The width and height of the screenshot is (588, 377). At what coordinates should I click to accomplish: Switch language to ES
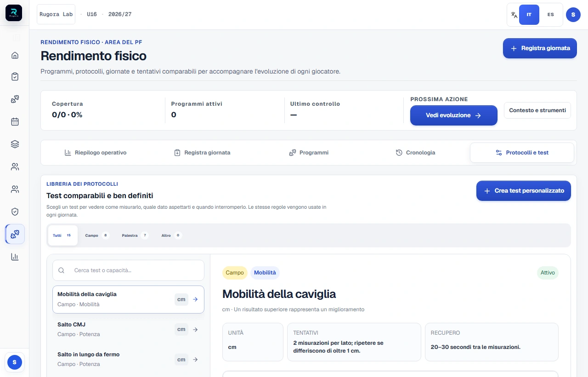tap(550, 15)
